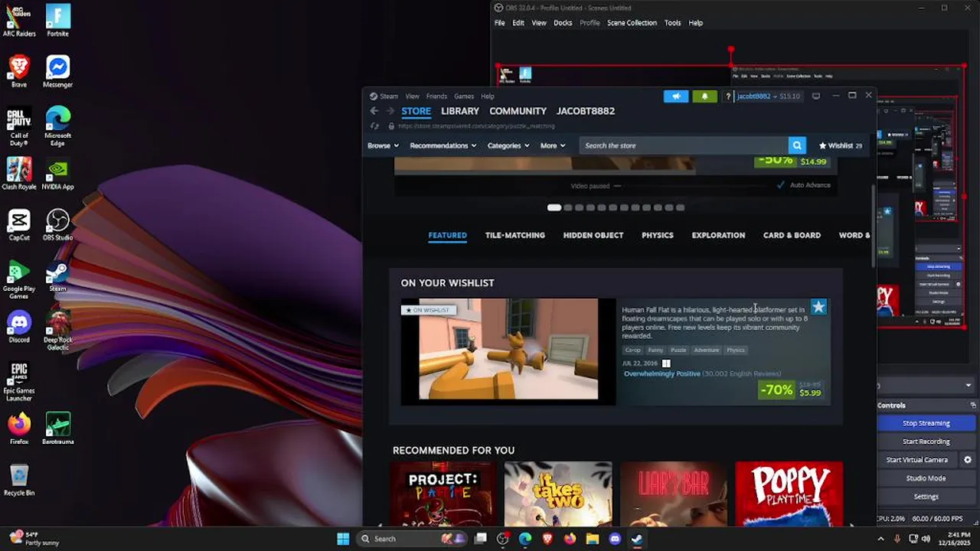Open Barotrauma desktop icon
The width and height of the screenshot is (980, 551).
coord(58,429)
